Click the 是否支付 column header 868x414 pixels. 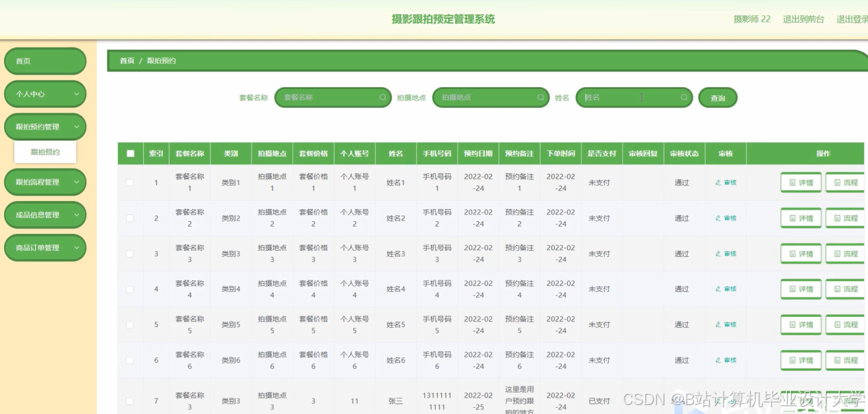[602, 154]
